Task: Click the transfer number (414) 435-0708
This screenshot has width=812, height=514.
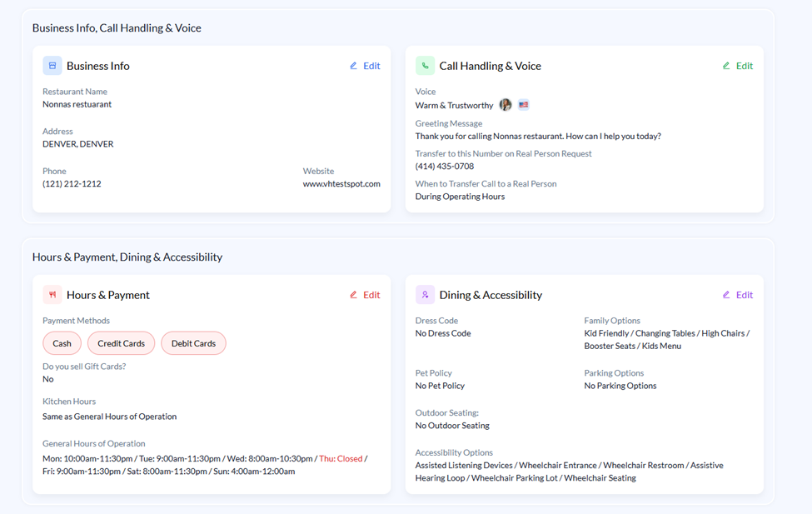Action: pos(445,167)
